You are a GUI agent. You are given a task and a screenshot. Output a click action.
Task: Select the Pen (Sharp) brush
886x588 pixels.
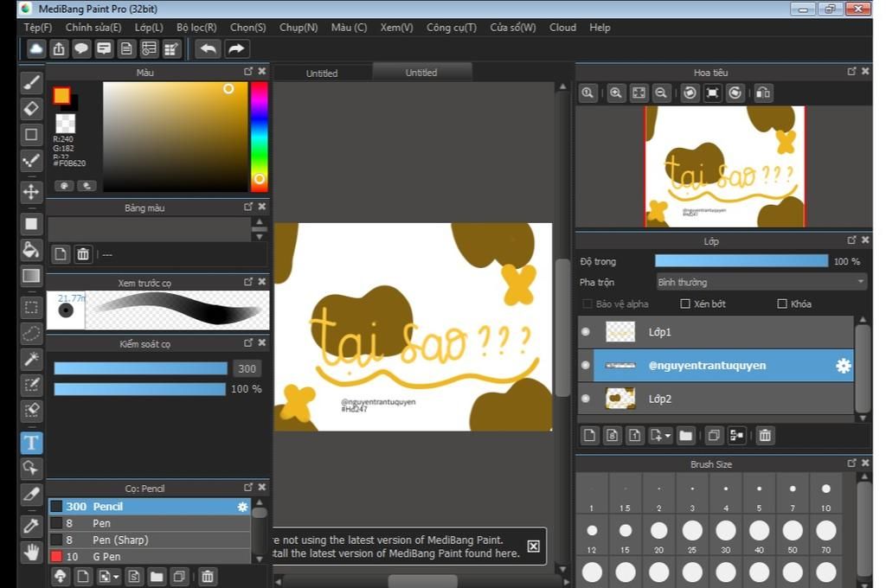[150, 540]
